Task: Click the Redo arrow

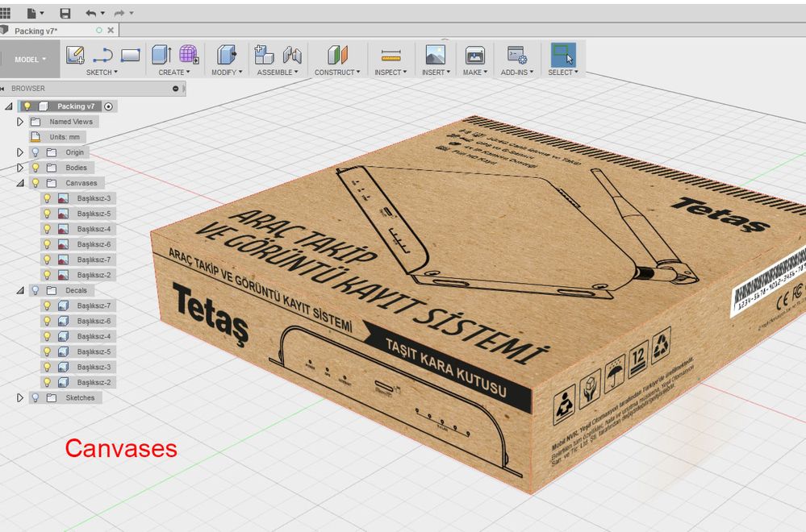Action: [x=119, y=13]
